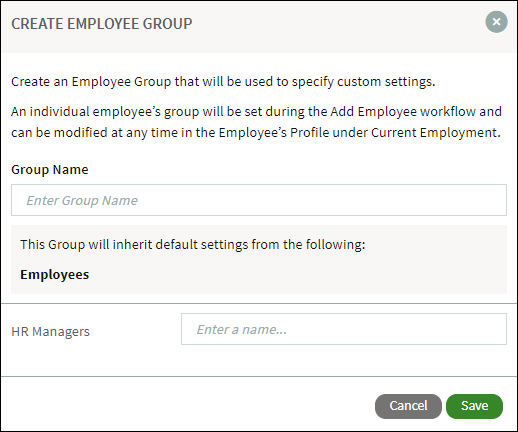Click the word 'Cancel' on gray button
Viewport: 518px width, 432px height.
coord(408,406)
